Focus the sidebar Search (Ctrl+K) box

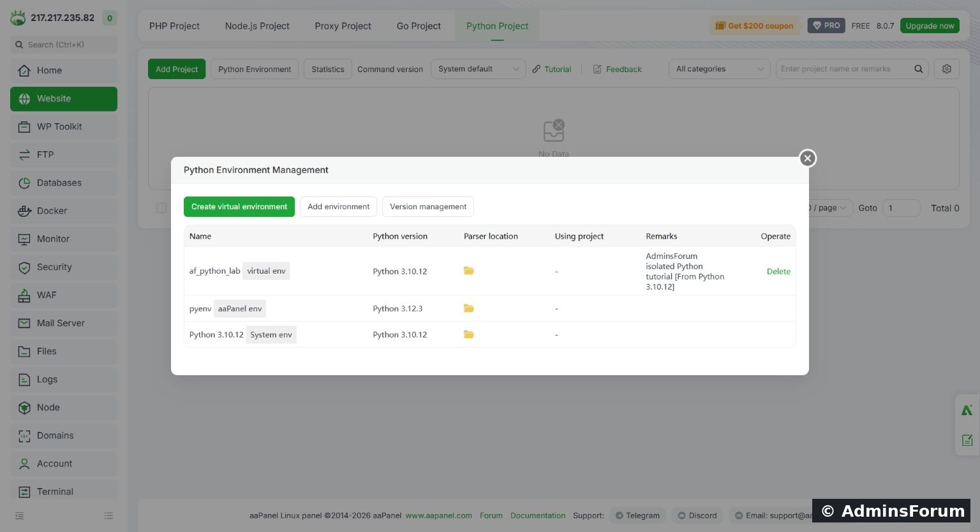coord(64,45)
